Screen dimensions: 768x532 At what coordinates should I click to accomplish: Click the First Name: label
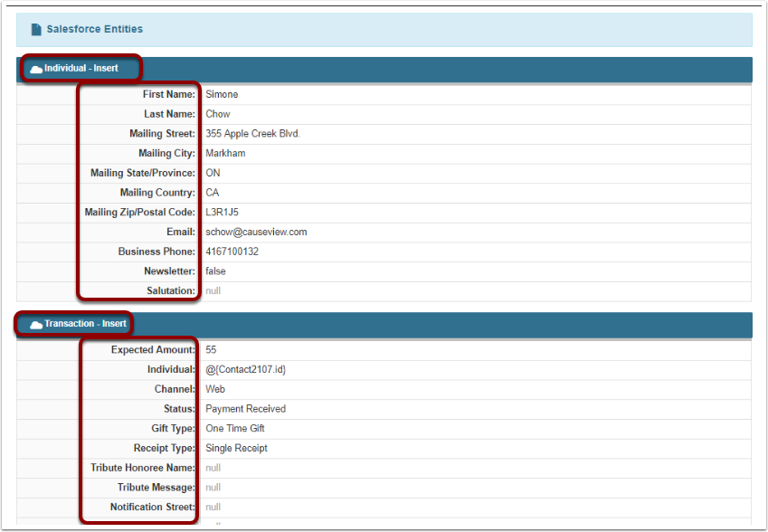169,94
